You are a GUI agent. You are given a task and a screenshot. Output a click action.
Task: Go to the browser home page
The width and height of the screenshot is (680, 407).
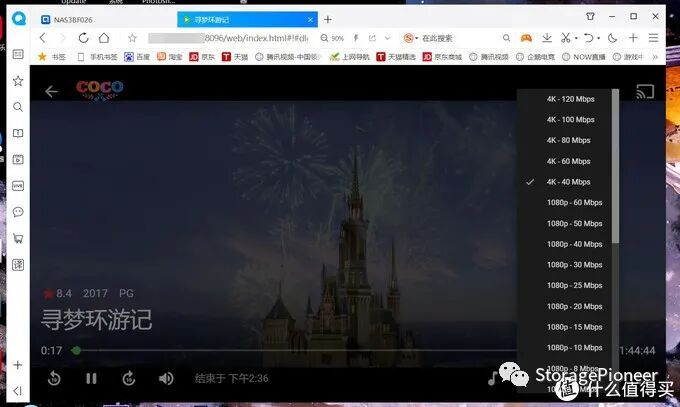pyautogui.click(x=104, y=38)
